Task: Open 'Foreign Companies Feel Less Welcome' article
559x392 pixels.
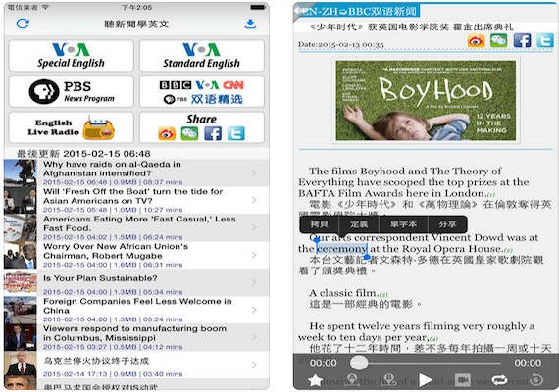Action: [136, 310]
